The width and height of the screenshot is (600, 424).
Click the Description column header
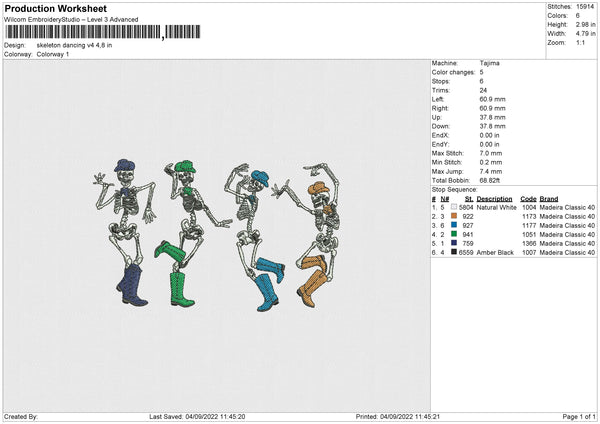pyautogui.click(x=495, y=198)
